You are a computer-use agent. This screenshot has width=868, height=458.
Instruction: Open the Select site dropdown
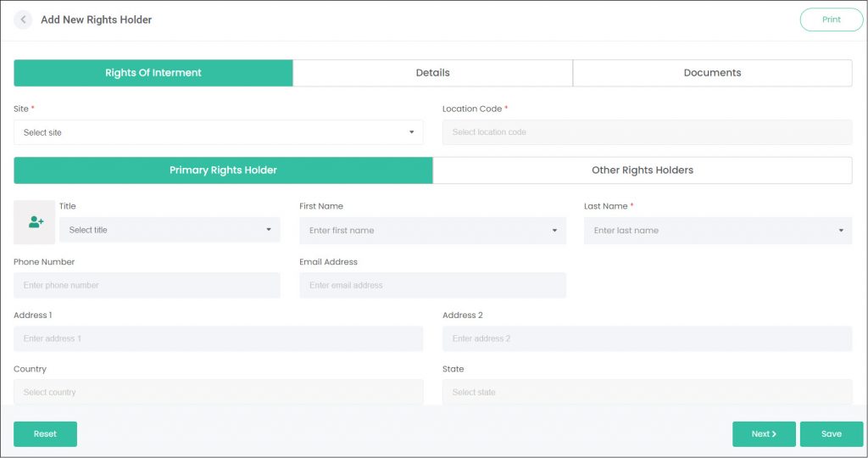coord(218,132)
